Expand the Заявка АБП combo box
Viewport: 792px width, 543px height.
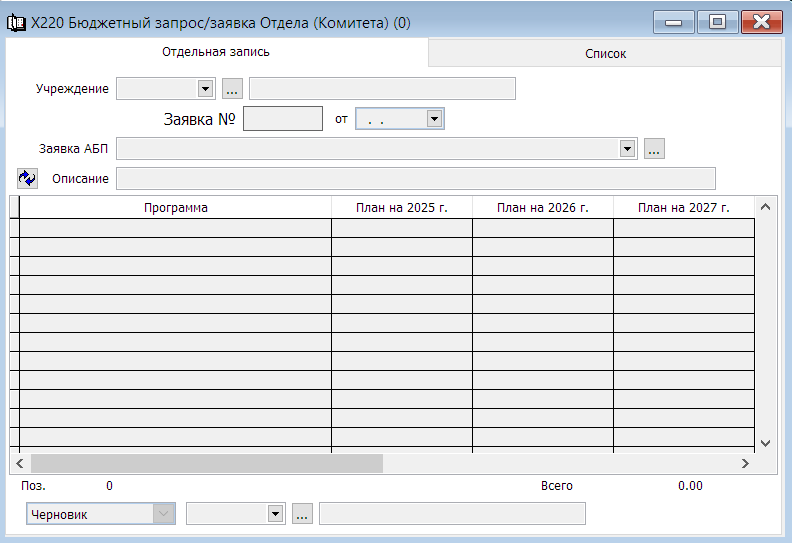coord(628,149)
